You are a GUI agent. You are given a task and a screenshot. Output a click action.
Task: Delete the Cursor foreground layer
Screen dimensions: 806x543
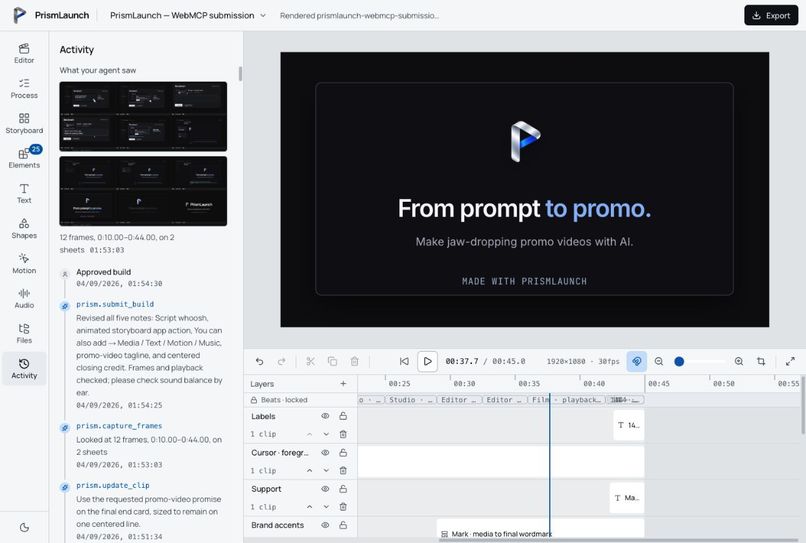(343, 470)
